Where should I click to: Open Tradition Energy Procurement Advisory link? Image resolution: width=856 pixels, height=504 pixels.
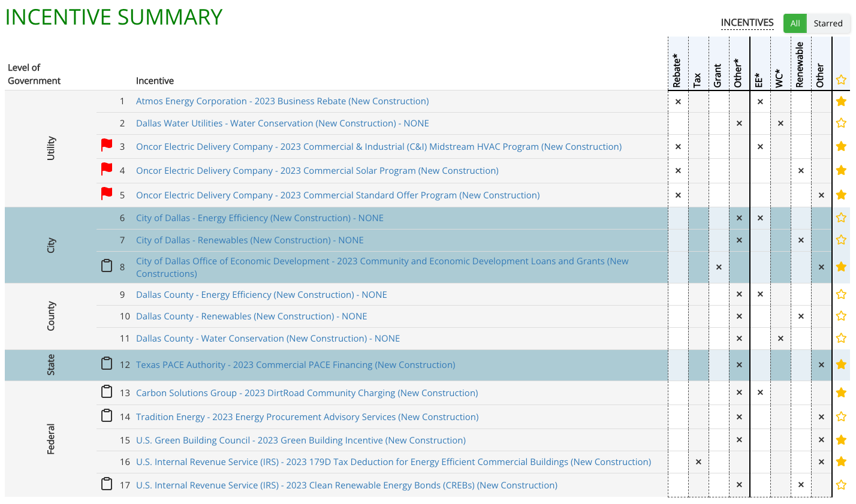(x=308, y=417)
